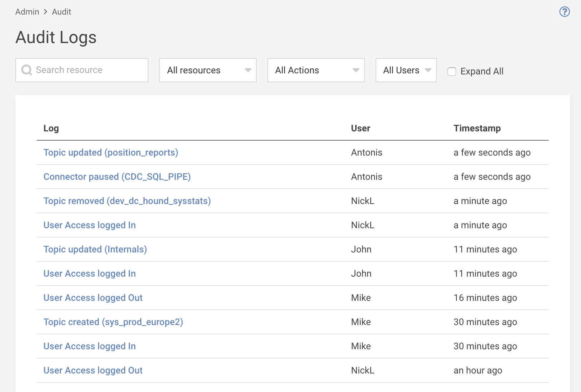
Task: Open the All Actions dropdown
Action: point(316,70)
